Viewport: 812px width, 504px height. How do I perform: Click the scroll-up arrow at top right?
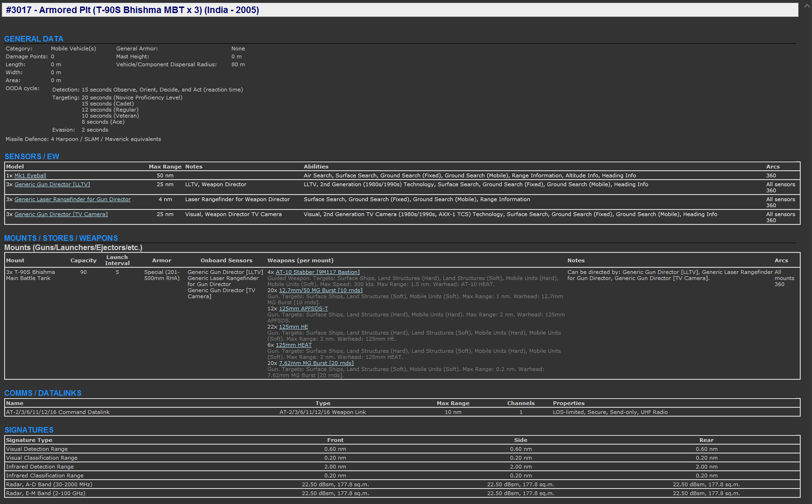click(807, 6)
